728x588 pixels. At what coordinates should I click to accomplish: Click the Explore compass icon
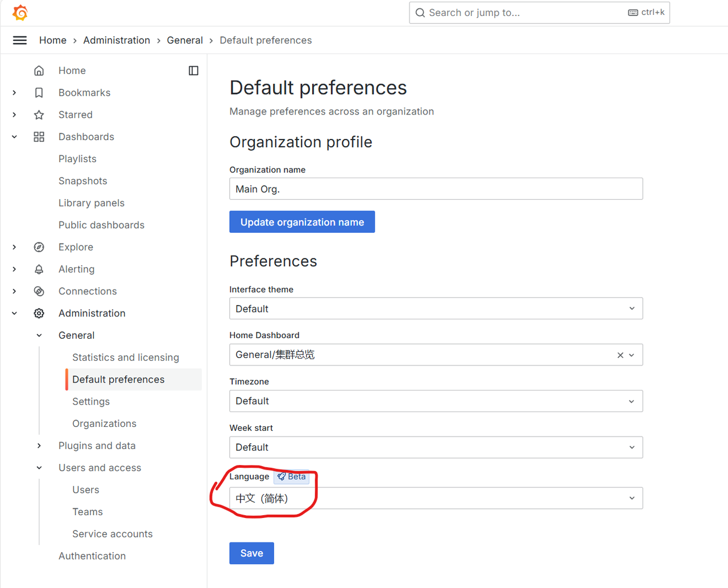tap(39, 247)
